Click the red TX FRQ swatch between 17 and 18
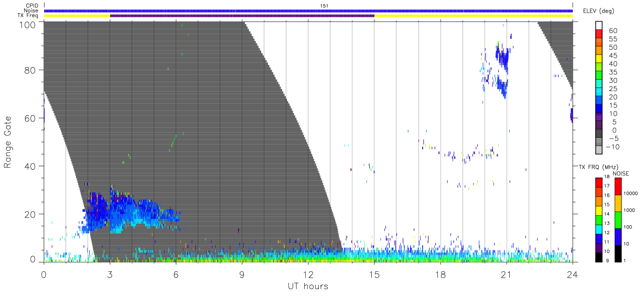This screenshot has height=297, width=644. pyautogui.click(x=599, y=182)
